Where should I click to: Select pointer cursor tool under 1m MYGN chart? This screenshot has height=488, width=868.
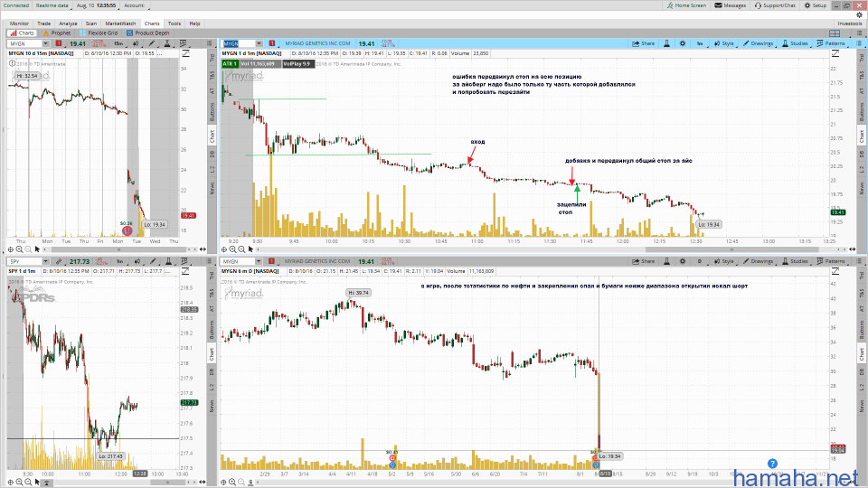coord(250,249)
